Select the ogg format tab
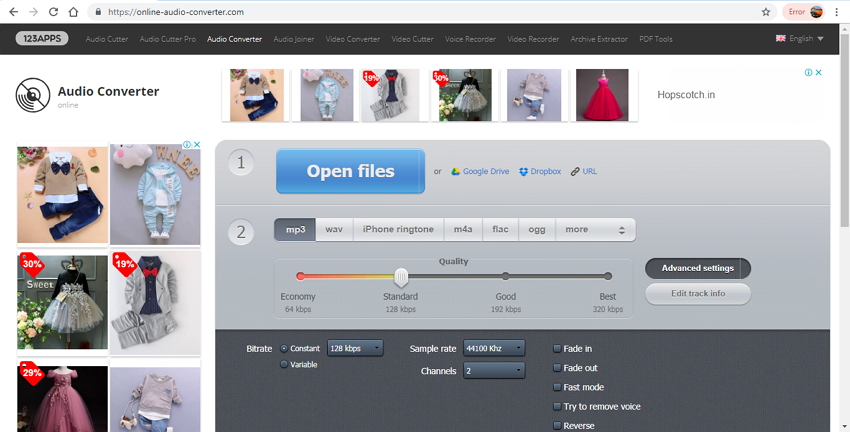This screenshot has height=432, width=850. tap(537, 230)
